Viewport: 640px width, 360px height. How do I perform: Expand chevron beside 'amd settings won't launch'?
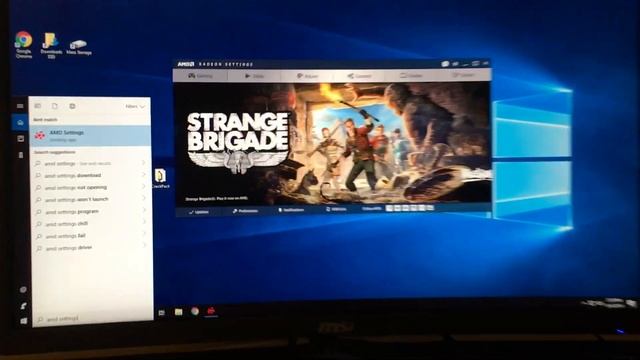(144, 198)
